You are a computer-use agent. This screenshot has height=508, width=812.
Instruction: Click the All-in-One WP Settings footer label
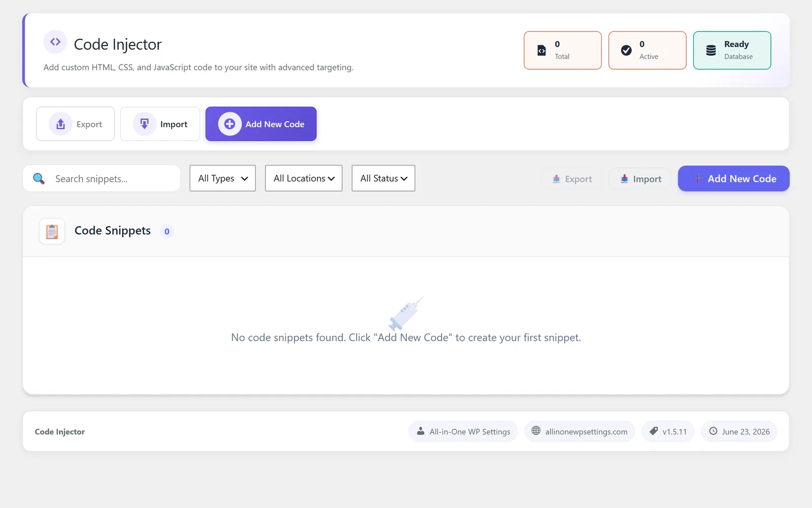[470, 432]
